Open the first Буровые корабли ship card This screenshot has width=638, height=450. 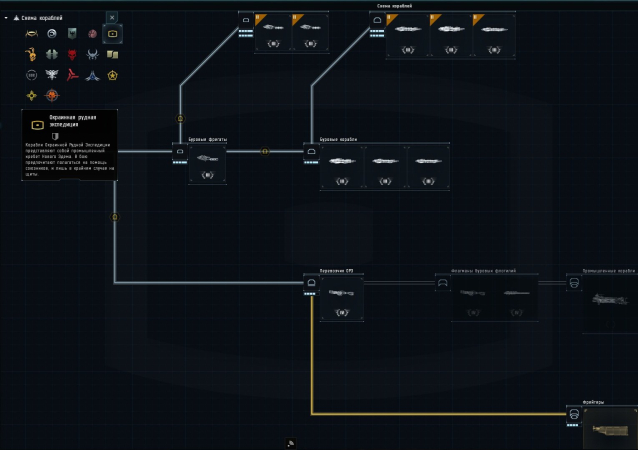pos(342,167)
